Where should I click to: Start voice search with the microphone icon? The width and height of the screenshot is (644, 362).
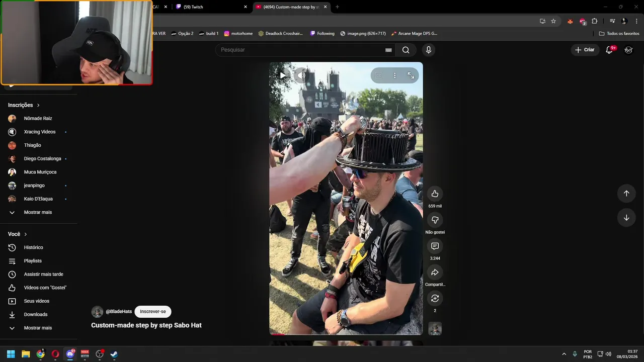tap(428, 50)
